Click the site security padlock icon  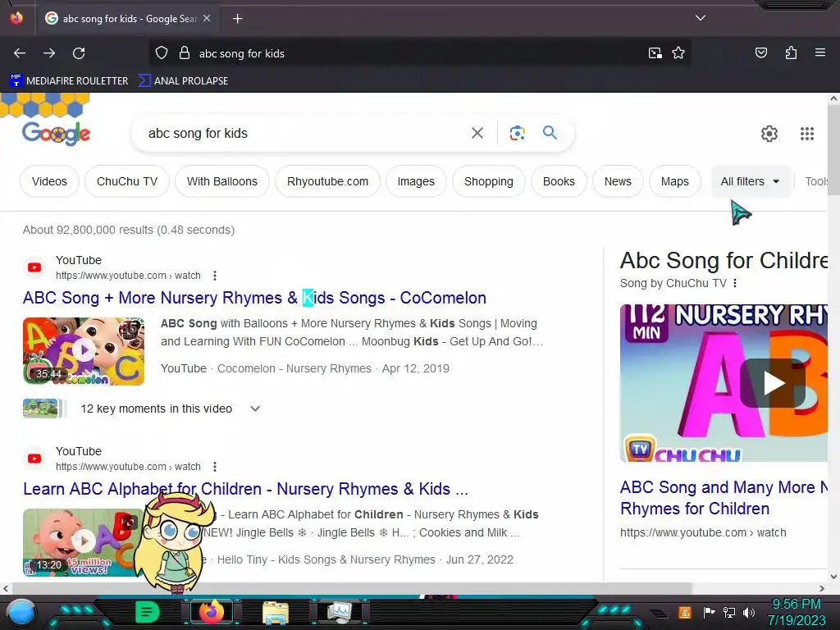185,53
